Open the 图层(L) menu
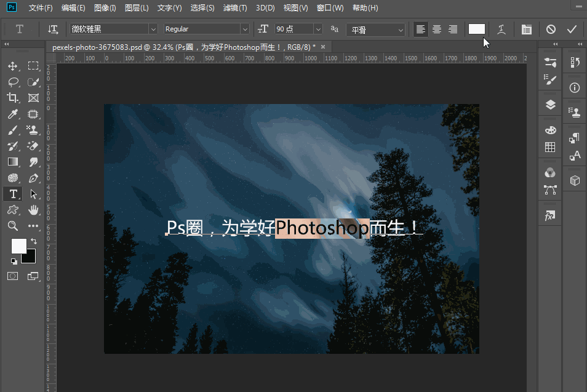Image resolution: width=587 pixels, height=392 pixels. pos(136,8)
